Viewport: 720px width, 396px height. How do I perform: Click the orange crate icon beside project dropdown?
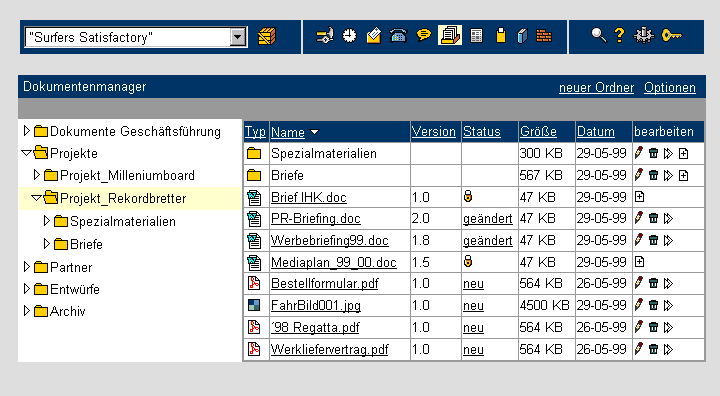(267, 36)
